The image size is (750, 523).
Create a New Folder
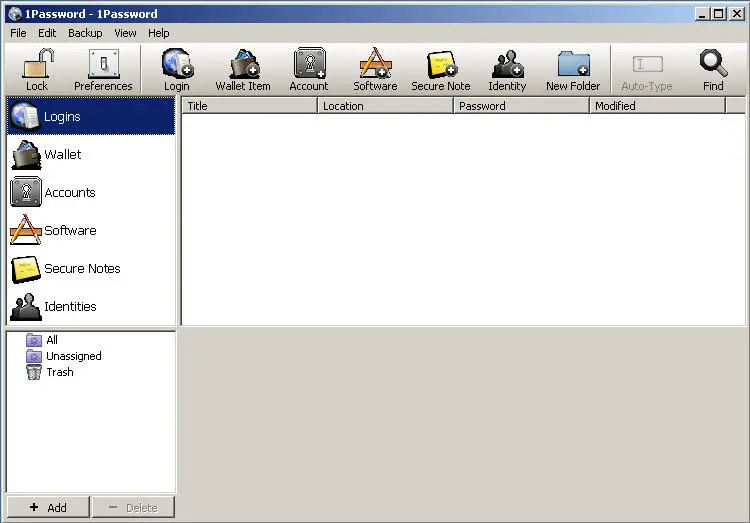pyautogui.click(x=573, y=70)
